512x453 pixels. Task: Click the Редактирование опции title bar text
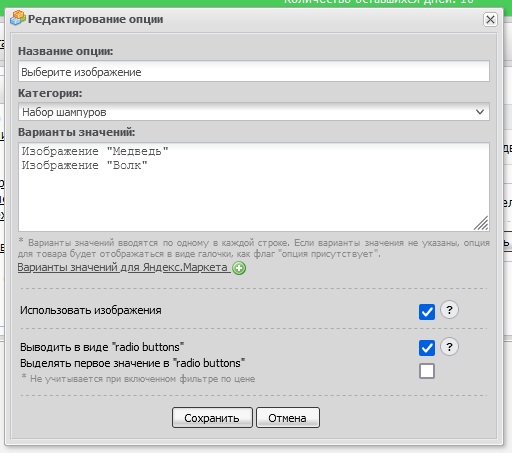tap(96, 19)
